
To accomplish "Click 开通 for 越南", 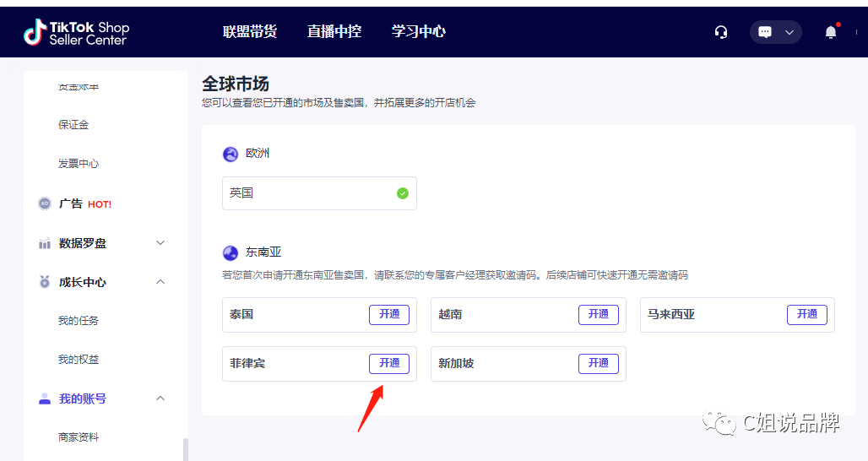I will point(599,314).
